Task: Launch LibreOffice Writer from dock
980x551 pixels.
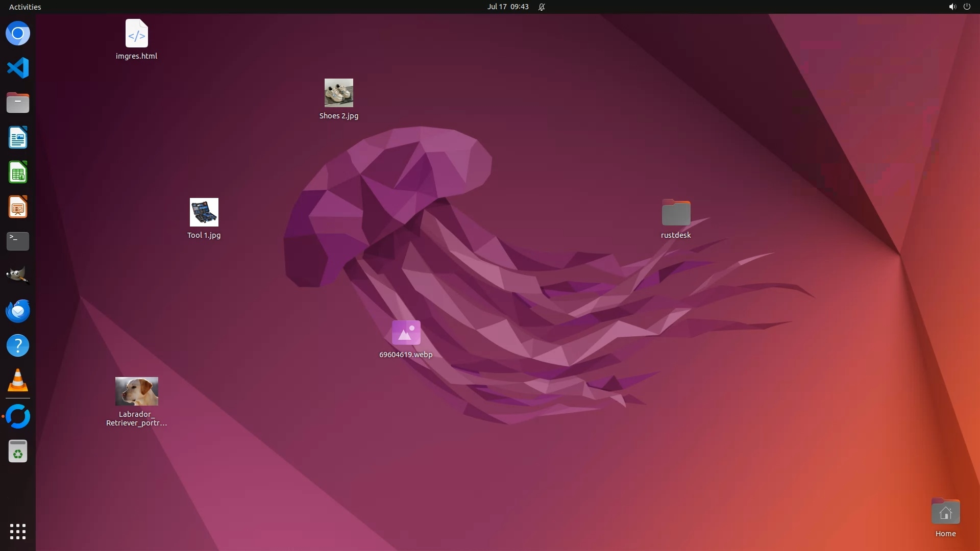Action: pos(18,138)
